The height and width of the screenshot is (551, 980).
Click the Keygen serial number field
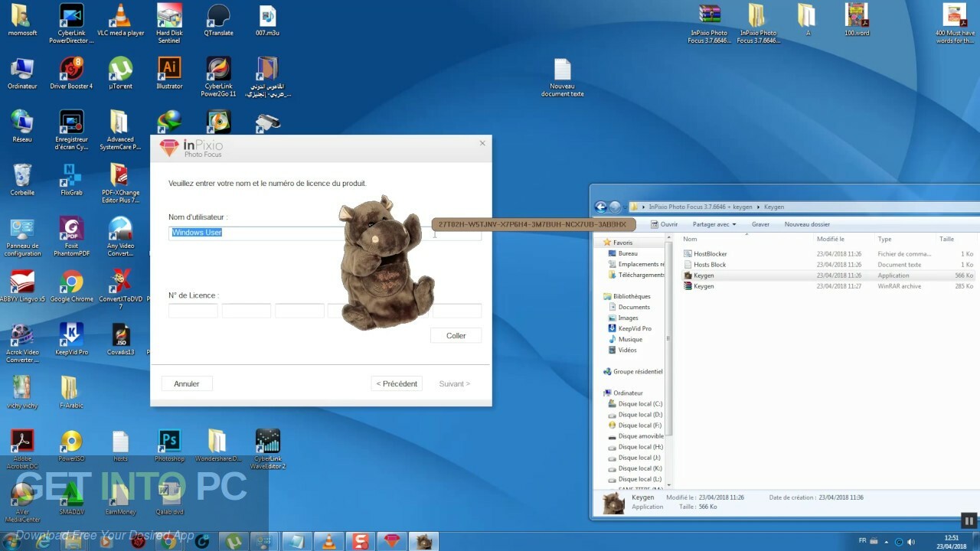coord(533,224)
